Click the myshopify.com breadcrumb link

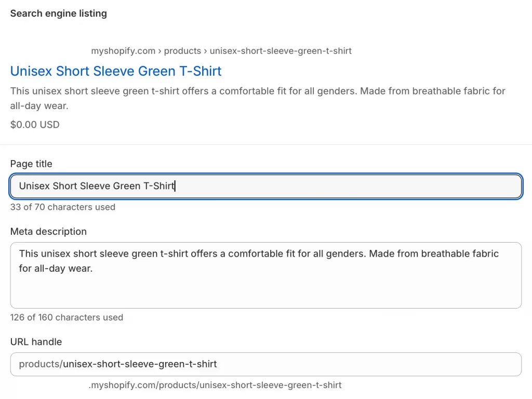123,50
